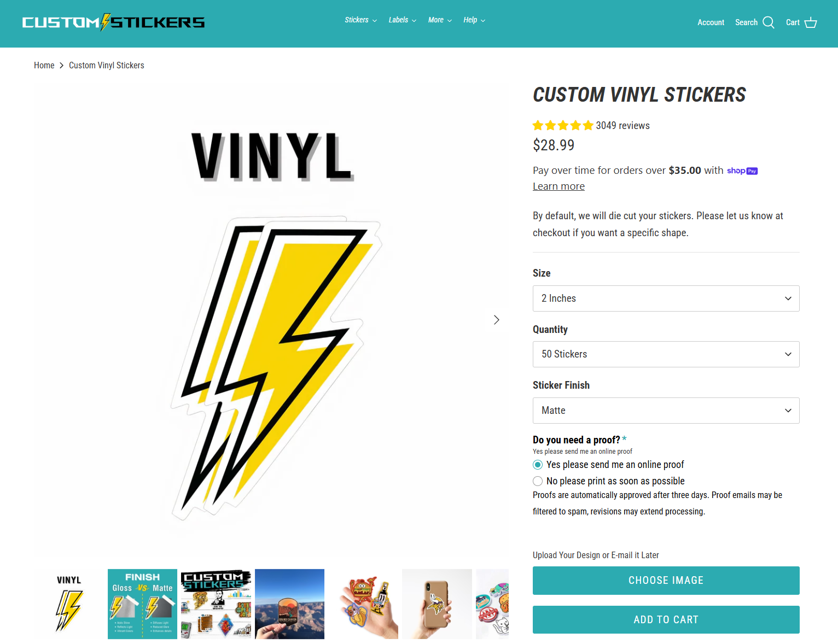
Task: Open the Labels navigation menu
Action: [402, 20]
